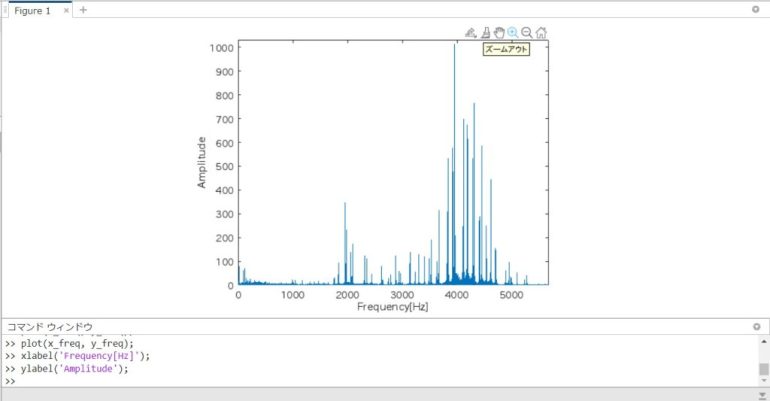Image resolution: width=770 pixels, height=401 pixels.
Task: Click the command window title label
Action: [50, 327]
